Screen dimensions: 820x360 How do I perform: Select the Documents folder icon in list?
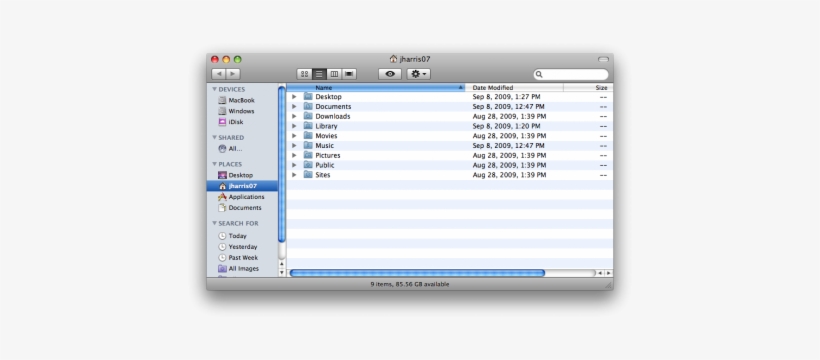pyautogui.click(x=308, y=107)
